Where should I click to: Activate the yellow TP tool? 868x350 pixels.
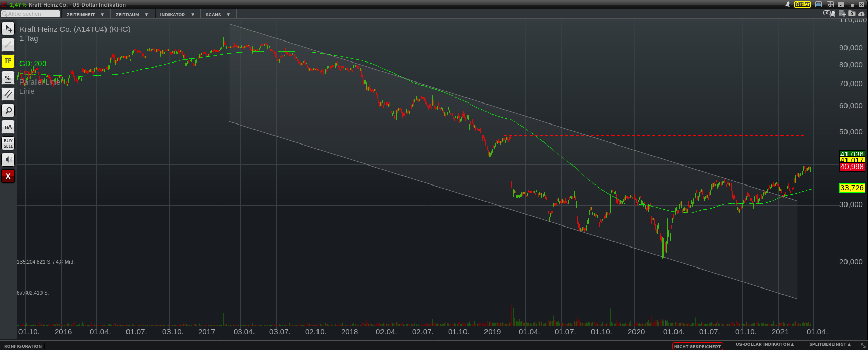click(x=8, y=61)
